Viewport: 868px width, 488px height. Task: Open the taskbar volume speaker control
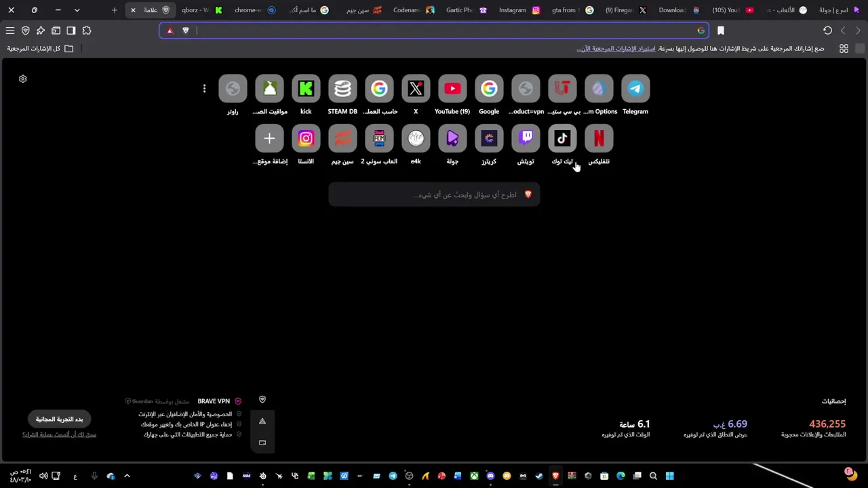(x=43, y=476)
